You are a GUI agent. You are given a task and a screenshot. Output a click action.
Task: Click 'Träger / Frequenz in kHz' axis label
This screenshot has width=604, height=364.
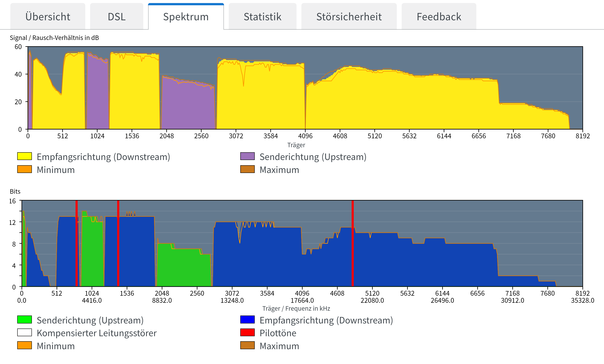[296, 308]
